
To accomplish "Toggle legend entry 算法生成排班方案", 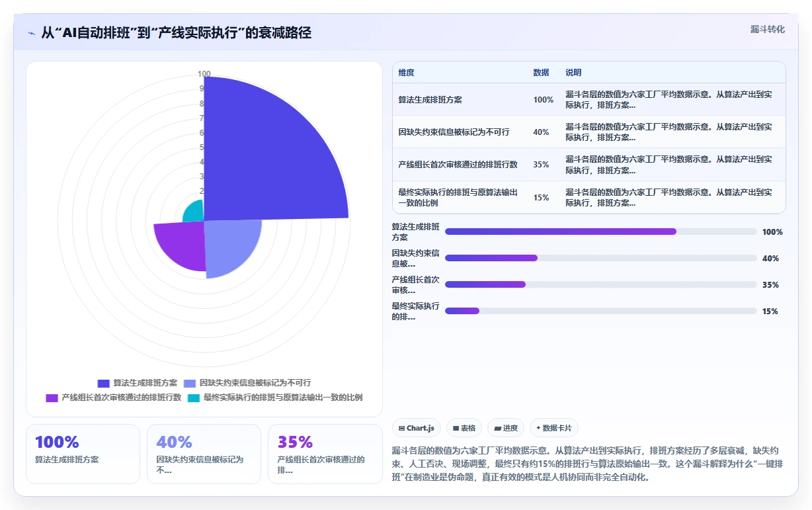I will pyautogui.click(x=137, y=383).
